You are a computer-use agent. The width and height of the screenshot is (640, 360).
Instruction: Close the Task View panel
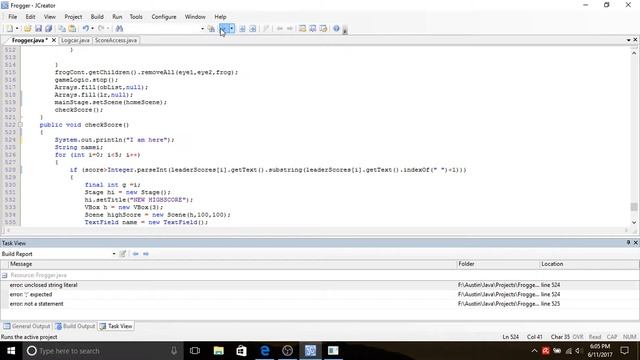coord(636,243)
